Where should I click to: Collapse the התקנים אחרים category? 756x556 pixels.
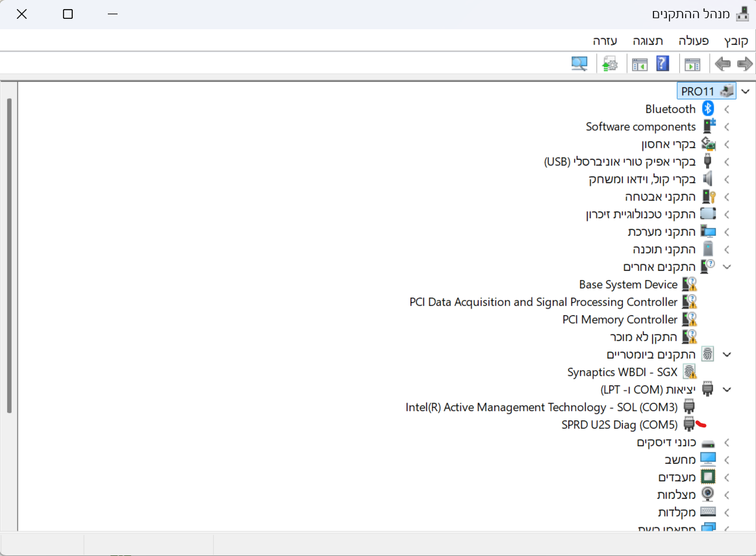(726, 266)
